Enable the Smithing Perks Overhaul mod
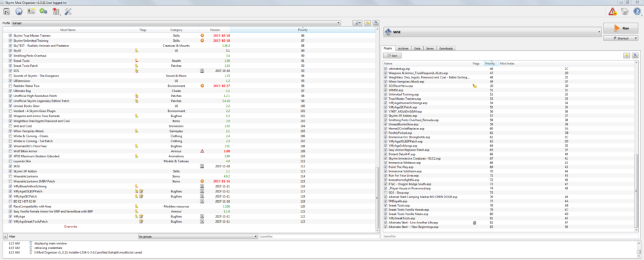This screenshot has height=260, width=644. point(10,56)
